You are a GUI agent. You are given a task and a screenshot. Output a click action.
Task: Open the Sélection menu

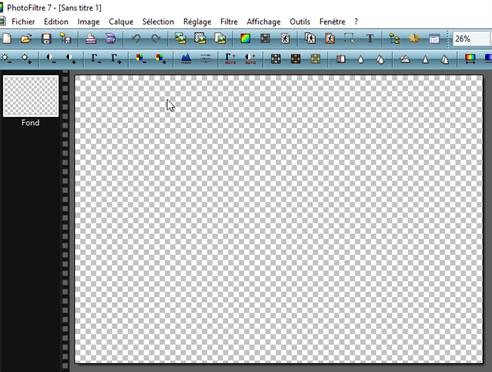click(x=158, y=22)
